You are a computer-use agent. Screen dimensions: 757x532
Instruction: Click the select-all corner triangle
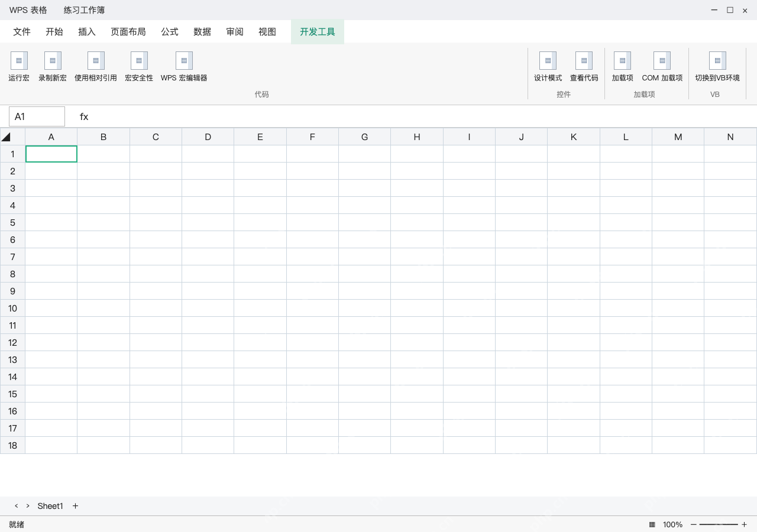click(6, 137)
